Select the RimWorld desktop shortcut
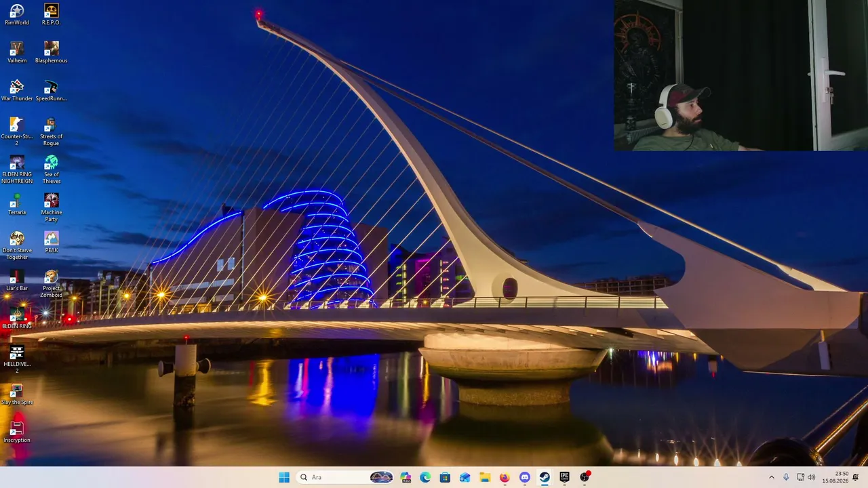 point(17,14)
